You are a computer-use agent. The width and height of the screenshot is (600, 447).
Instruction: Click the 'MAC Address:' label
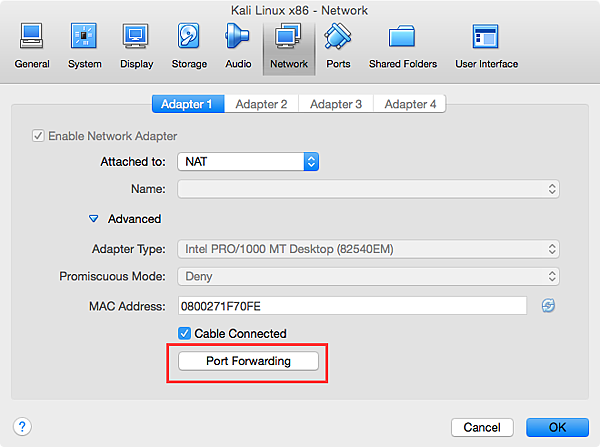click(127, 306)
